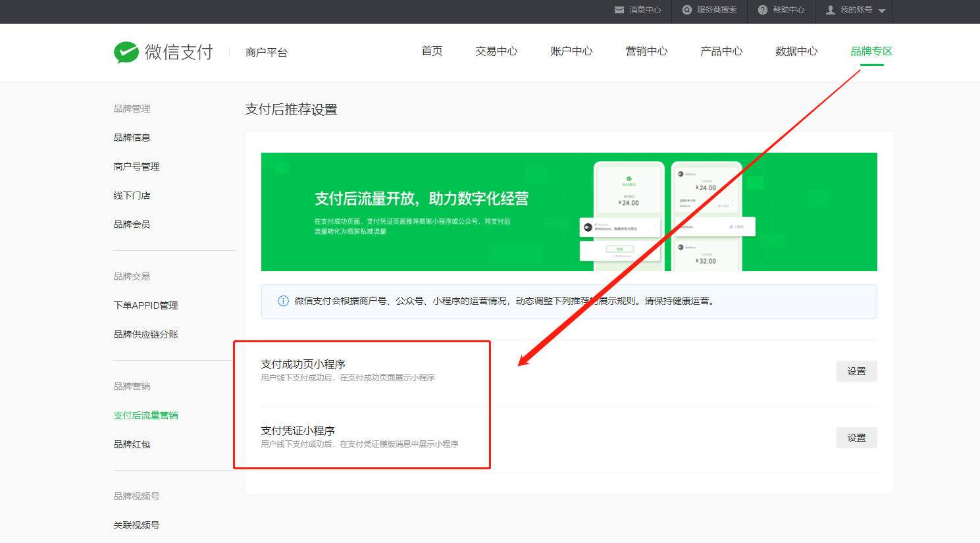Open 品牌会员 in the sidebar
This screenshot has height=543, width=980.
click(132, 224)
